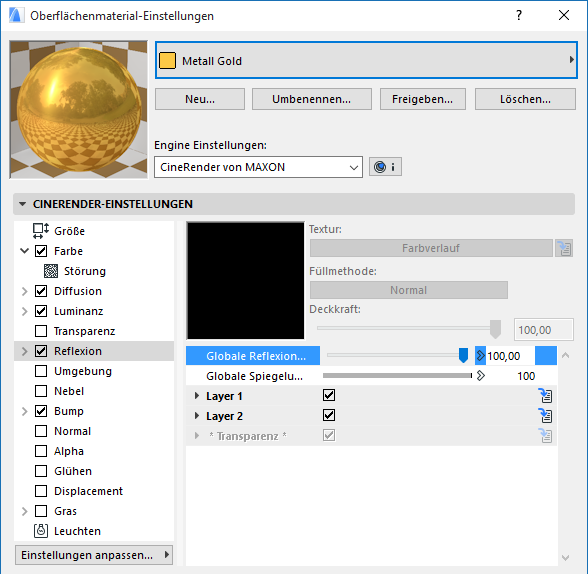Enable the Displacement channel checkbox
Image resolution: width=588 pixels, height=574 pixels.
click(41, 491)
